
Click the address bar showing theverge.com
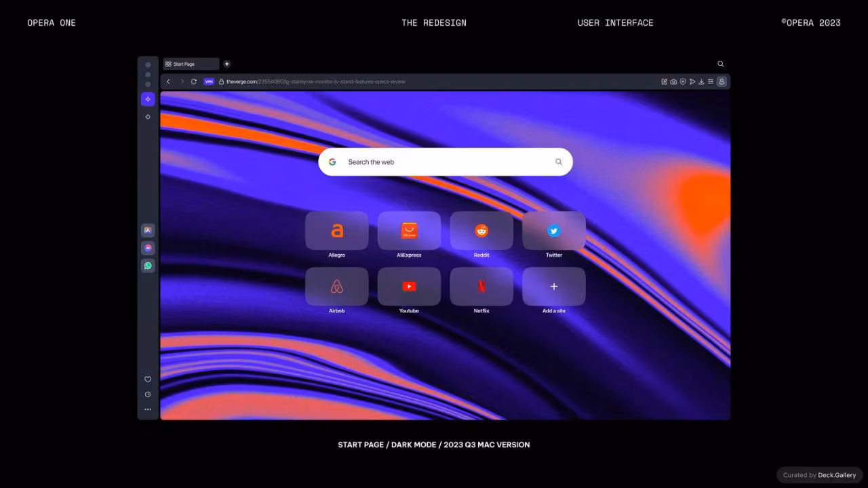[315, 81]
